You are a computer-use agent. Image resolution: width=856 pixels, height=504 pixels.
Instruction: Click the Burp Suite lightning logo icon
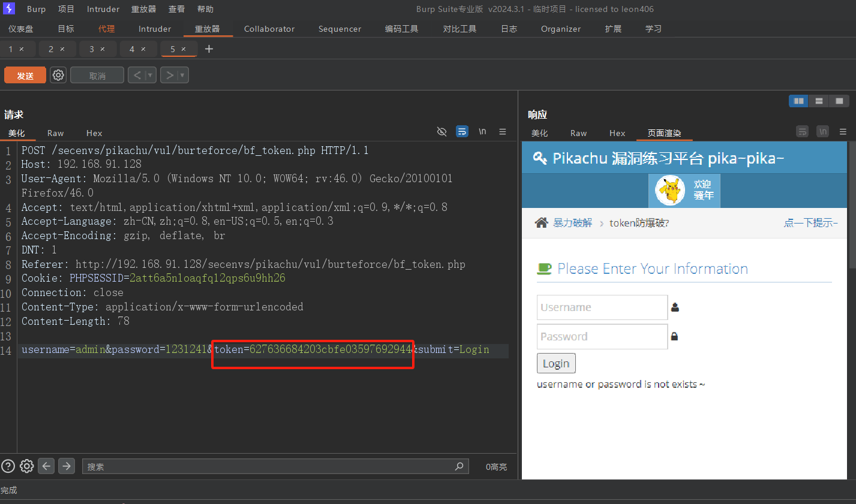(9, 8)
